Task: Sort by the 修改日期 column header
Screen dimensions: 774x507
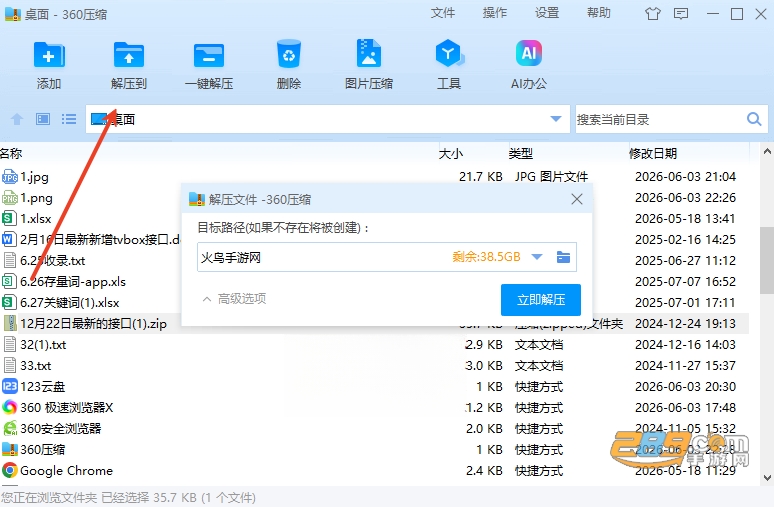Action: (653, 154)
